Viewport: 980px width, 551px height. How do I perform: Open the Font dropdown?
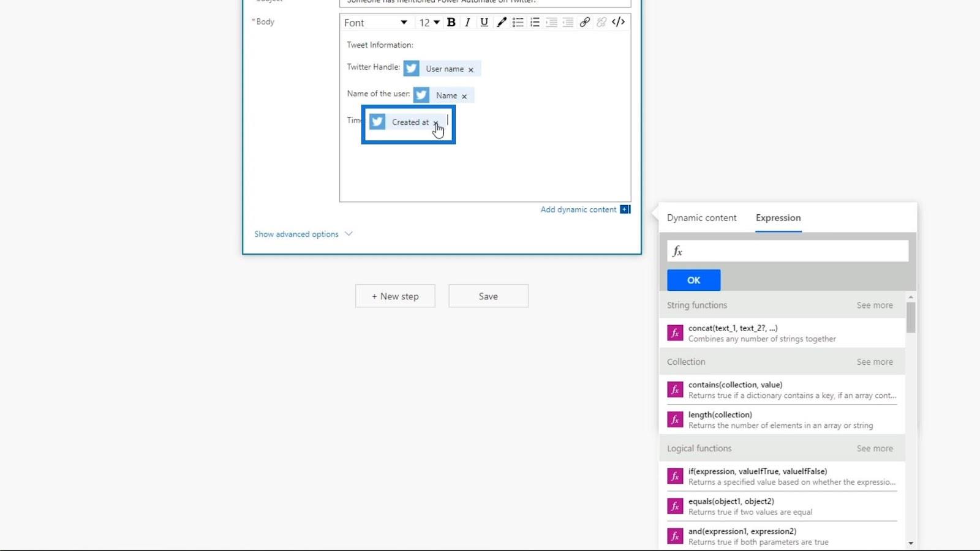(376, 23)
